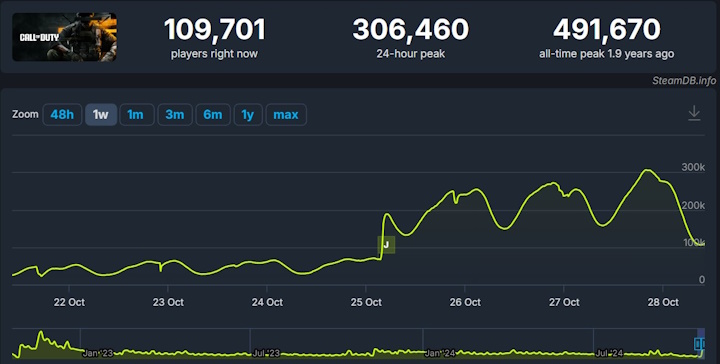Set zoom range to 6m

[x=213, y=114]
